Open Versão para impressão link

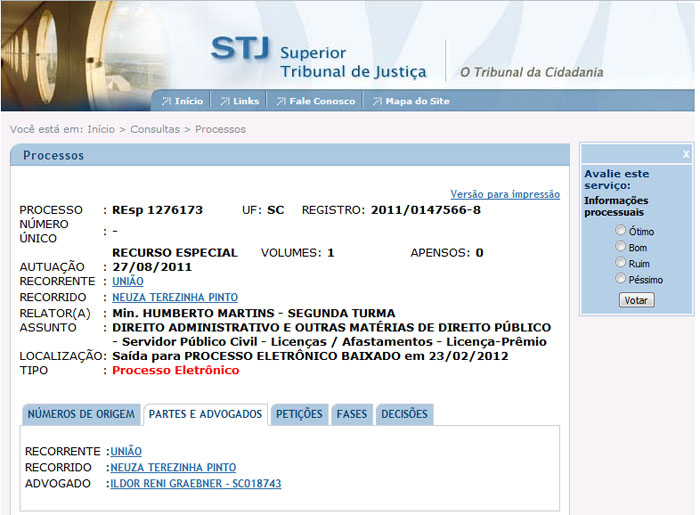(505, 194)
